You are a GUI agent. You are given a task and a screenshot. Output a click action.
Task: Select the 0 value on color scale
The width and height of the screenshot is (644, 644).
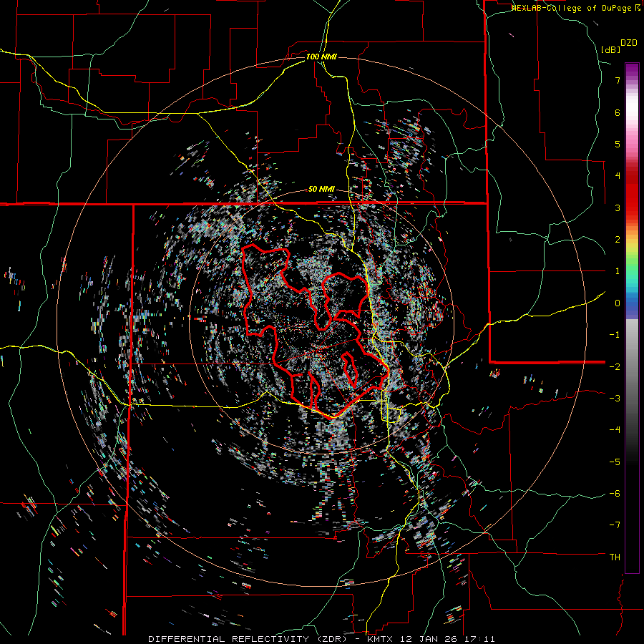pyautogui.click(x=618, y=303)
